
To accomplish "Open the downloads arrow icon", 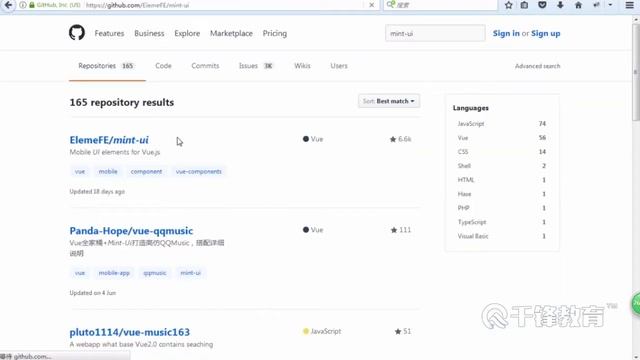I will pos(560,5).
